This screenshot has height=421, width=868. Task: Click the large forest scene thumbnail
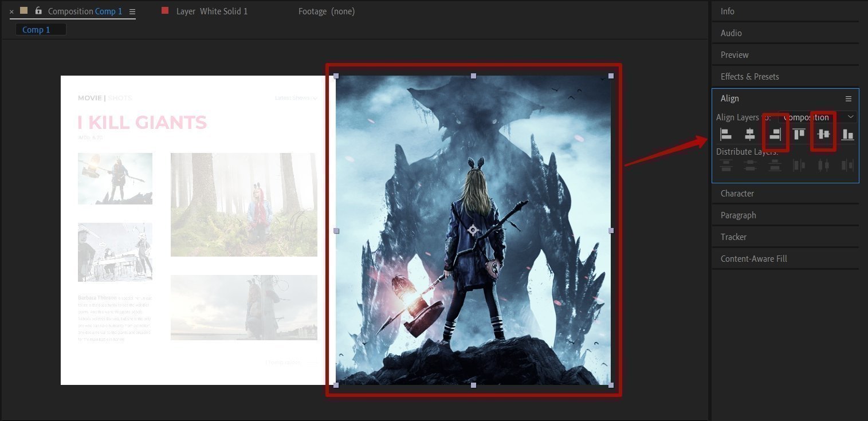coord(243,204)
